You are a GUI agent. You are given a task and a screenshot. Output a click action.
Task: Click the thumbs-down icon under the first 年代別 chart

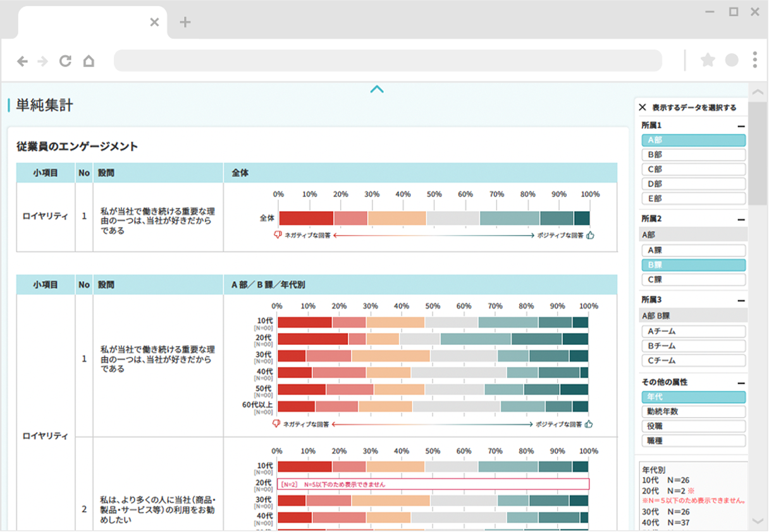[276, 424]
